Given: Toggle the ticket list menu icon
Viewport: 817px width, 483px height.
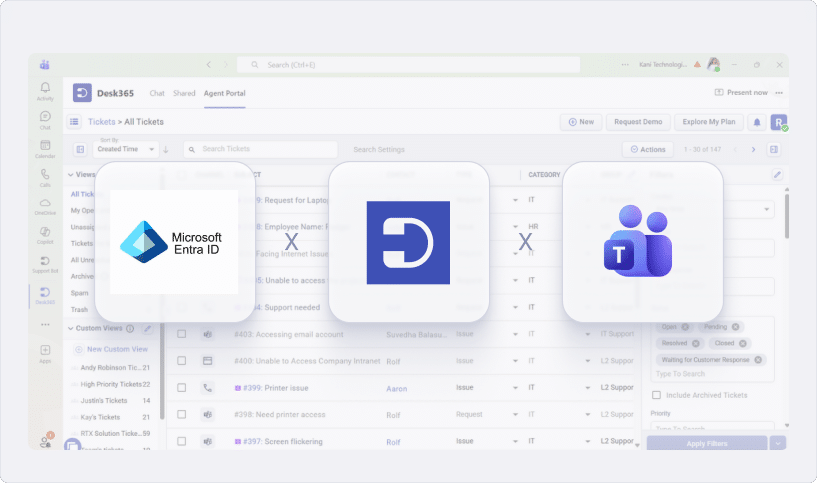Looking at the screenshot, I should 75,122.
